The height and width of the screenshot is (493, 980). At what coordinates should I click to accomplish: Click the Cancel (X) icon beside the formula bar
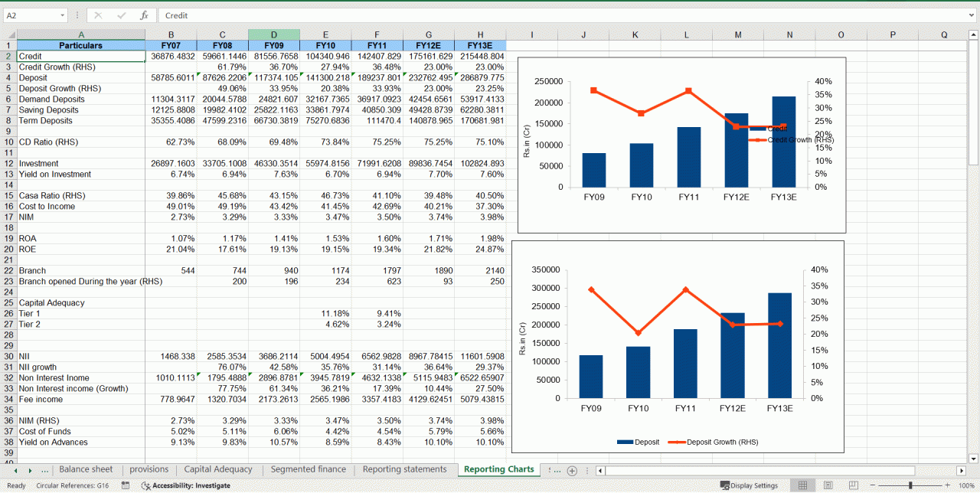(x=96, y=15)
